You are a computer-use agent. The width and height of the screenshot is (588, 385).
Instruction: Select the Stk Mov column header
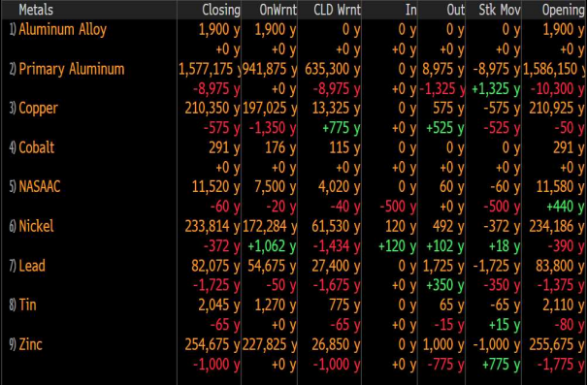coord(500,10)
